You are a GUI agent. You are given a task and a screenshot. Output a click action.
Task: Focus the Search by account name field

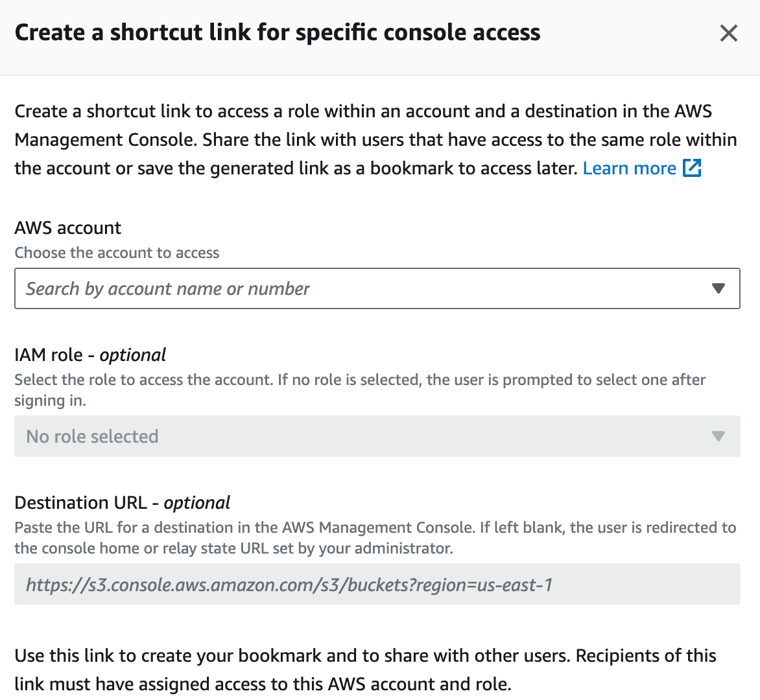(x=377, y=288)
